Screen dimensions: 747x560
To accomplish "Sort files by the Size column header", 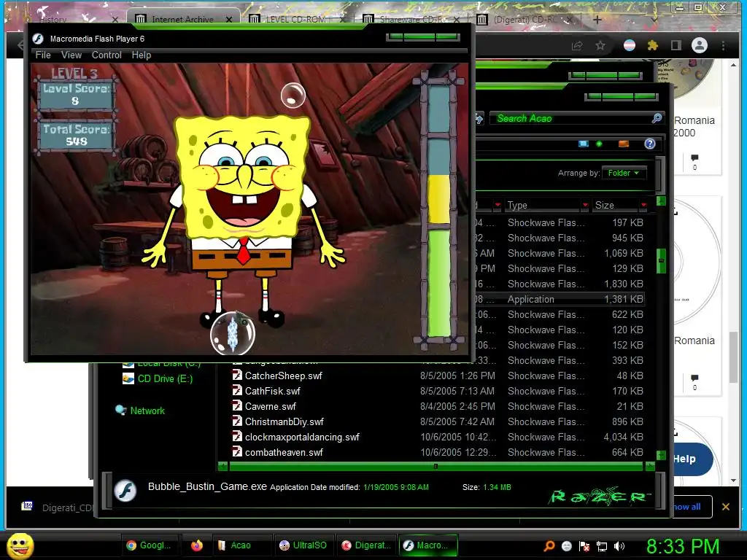I will click(604, 205).
